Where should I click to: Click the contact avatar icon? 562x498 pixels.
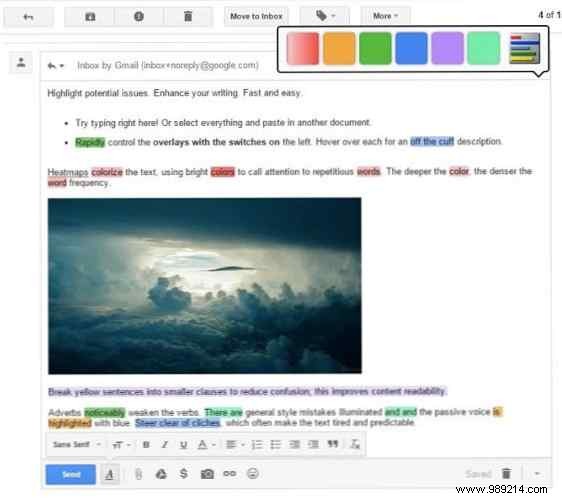coord(21,63)
